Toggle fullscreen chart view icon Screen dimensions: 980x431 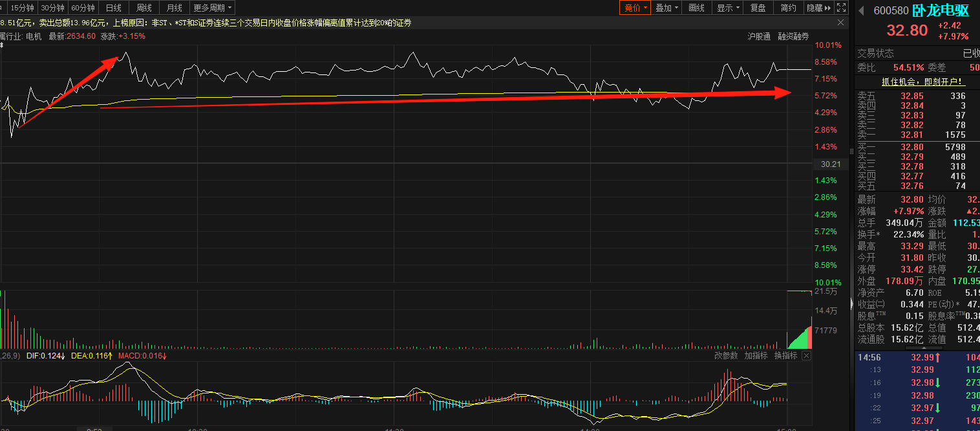click(841, 8)
